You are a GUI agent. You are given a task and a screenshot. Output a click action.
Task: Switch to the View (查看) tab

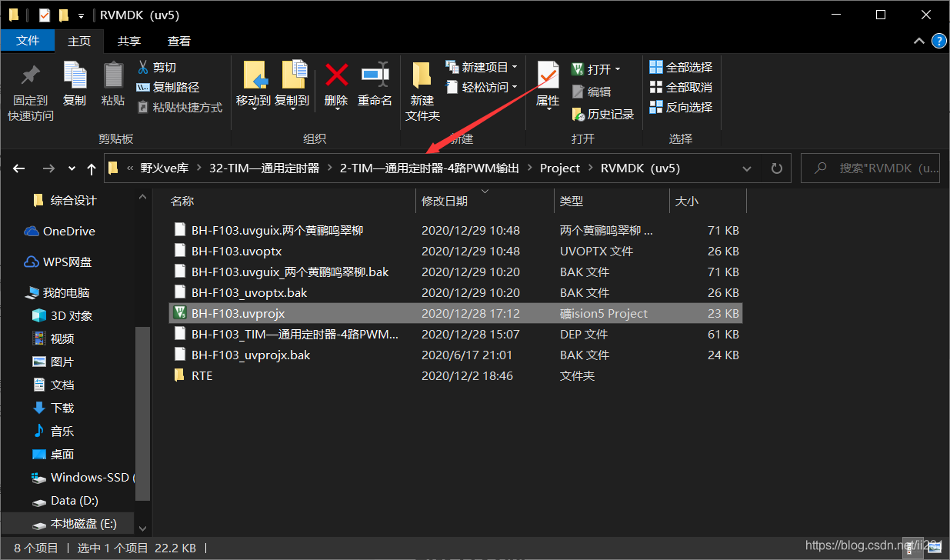[178, 41]
